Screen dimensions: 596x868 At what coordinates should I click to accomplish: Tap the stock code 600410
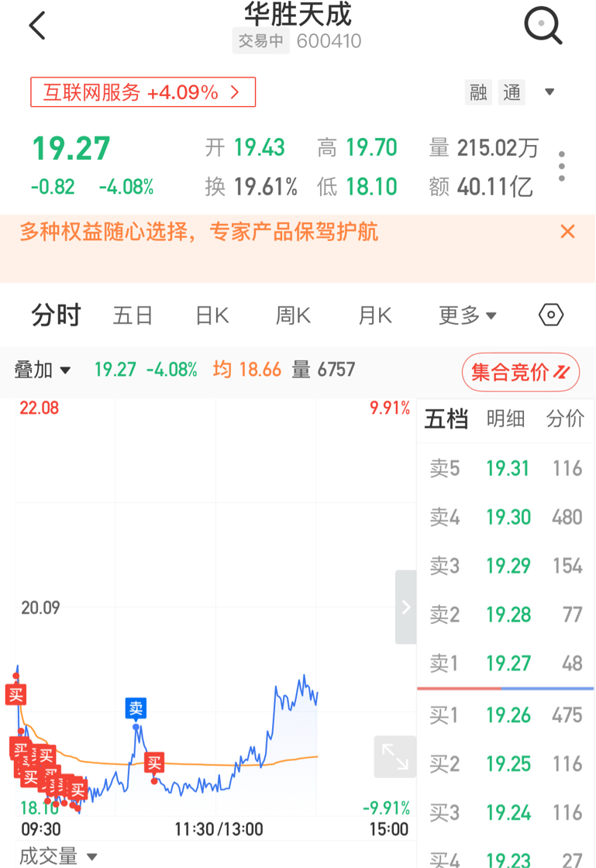coord(329,41)
